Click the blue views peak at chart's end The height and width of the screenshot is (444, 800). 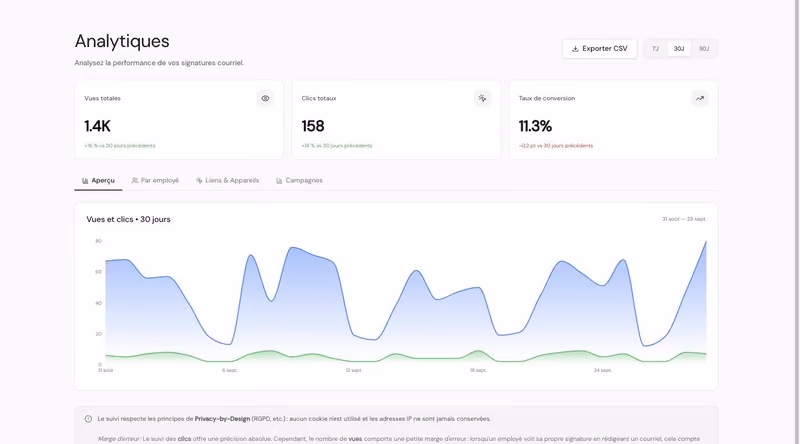coord(706,242)
